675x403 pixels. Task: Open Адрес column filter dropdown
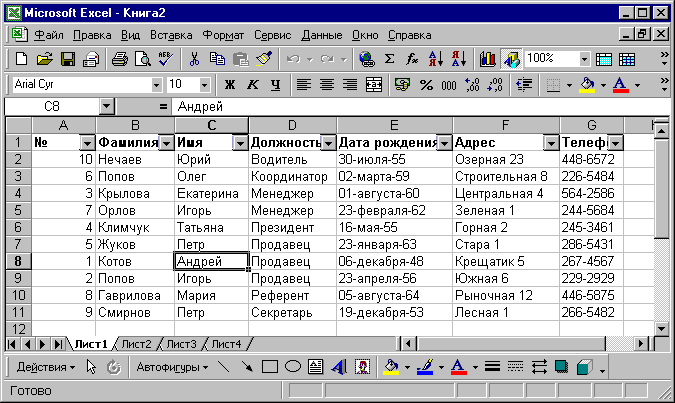pyautogui.click(x=551, y=143)
